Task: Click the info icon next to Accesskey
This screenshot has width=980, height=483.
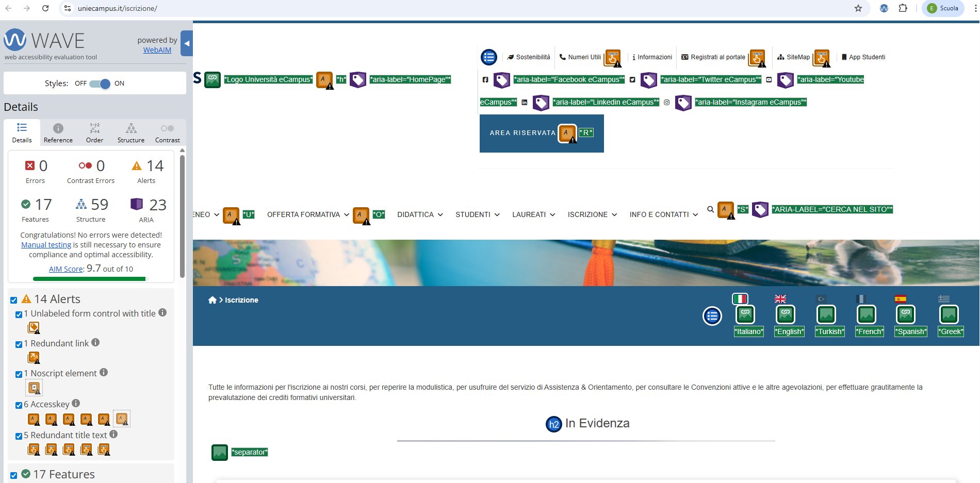Action: tap(76, 404)
